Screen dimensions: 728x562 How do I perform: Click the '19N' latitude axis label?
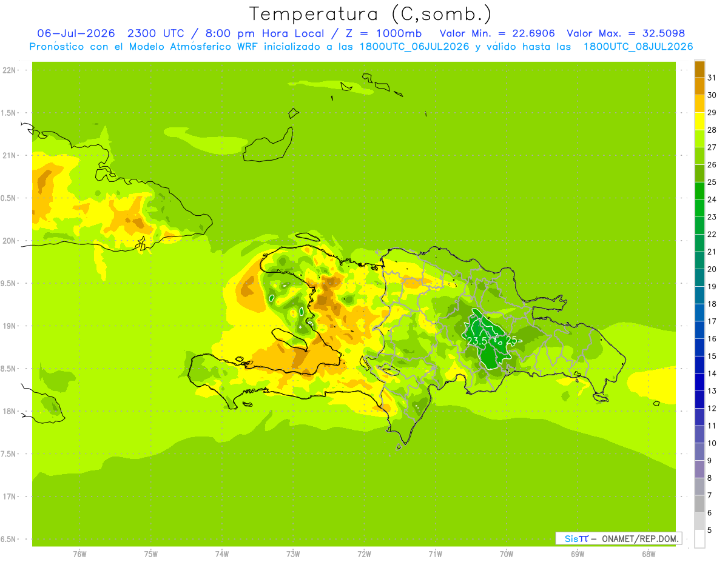8,326
